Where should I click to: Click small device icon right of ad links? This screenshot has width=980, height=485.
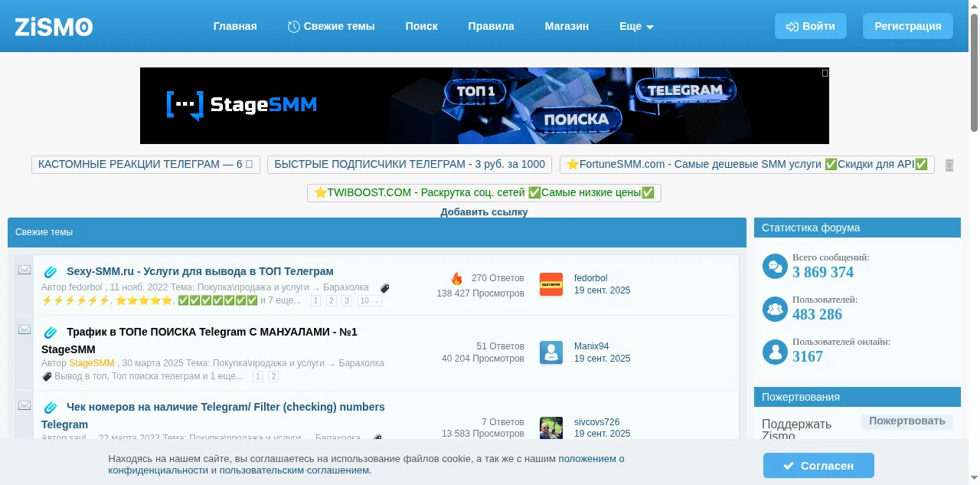(949, 165)
